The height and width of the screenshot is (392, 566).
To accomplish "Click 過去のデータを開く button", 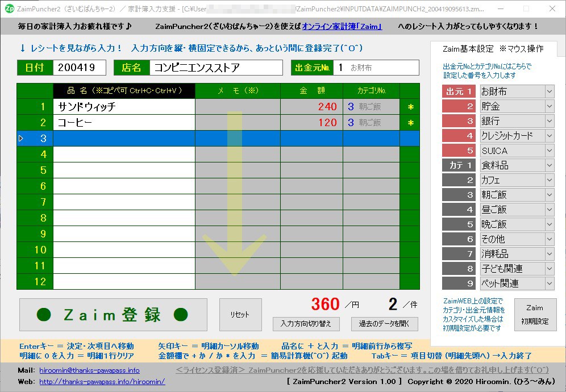I will click(384, 324).
